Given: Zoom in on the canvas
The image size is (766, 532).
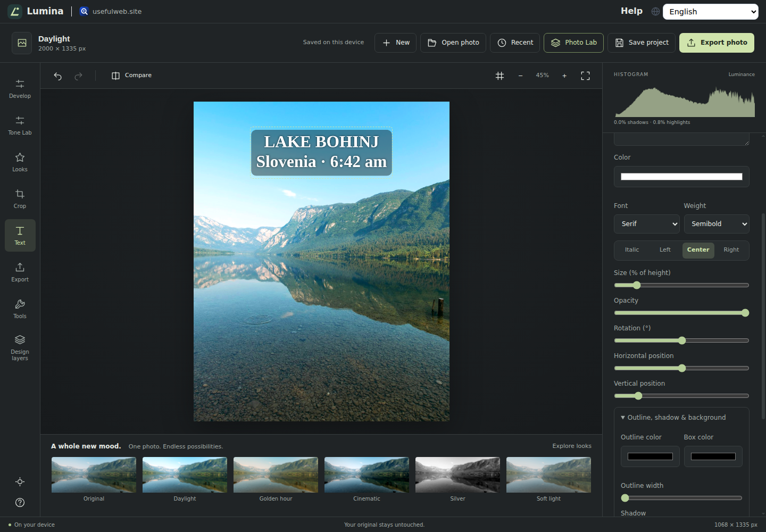Looking at the screenshot, I should [x=564, y=76].
